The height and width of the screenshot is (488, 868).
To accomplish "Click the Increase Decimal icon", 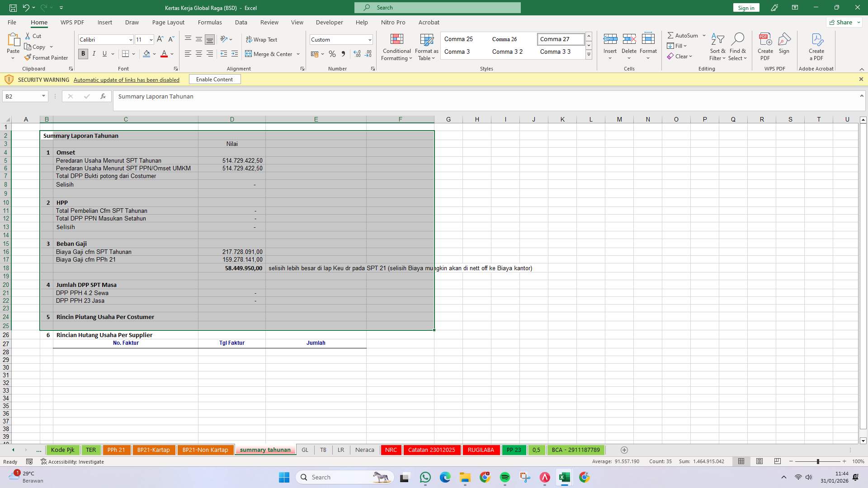I will pyautogui.click(x=357, y=54).
